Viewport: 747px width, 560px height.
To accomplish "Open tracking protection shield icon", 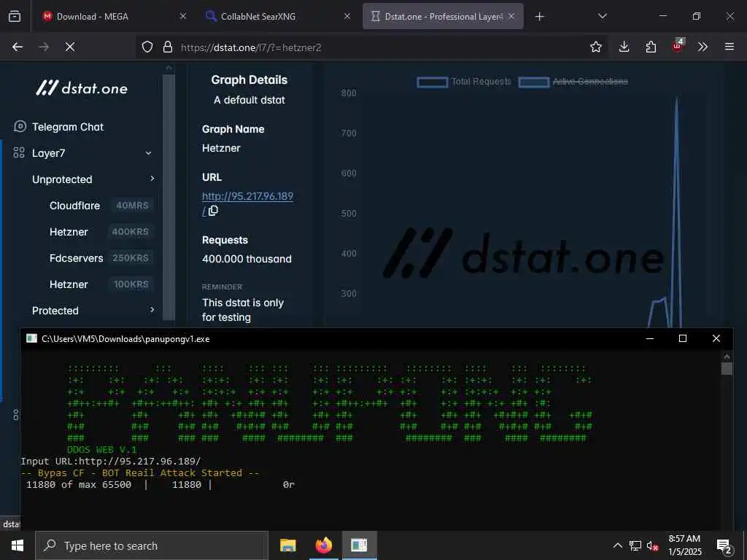I will coord(147,47).
